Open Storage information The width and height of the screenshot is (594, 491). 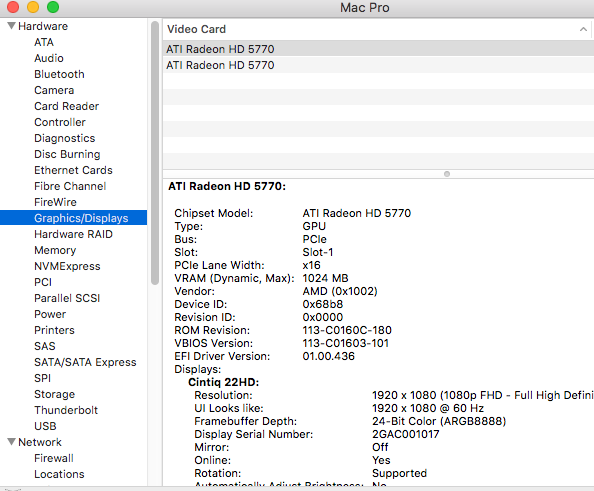[x=55, y=394]
